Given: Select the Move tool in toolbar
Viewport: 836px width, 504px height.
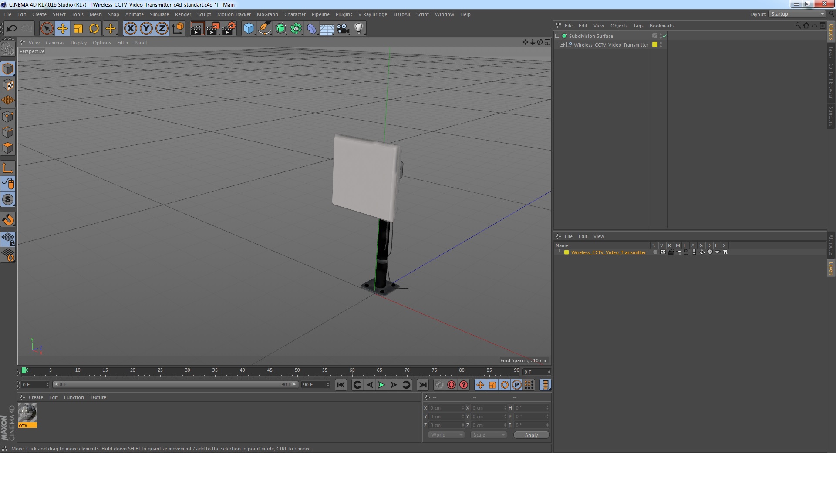Looking at the screenshot, I should click(x=62, y=29).
